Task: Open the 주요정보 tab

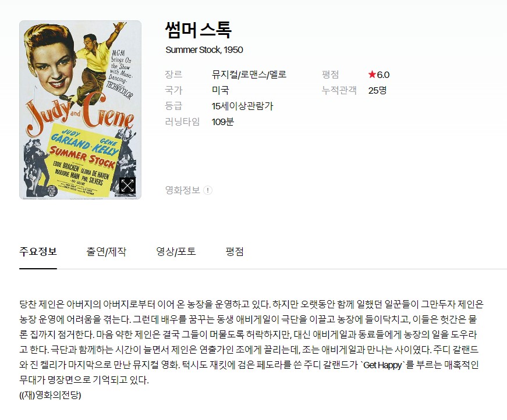Action: 38,251
